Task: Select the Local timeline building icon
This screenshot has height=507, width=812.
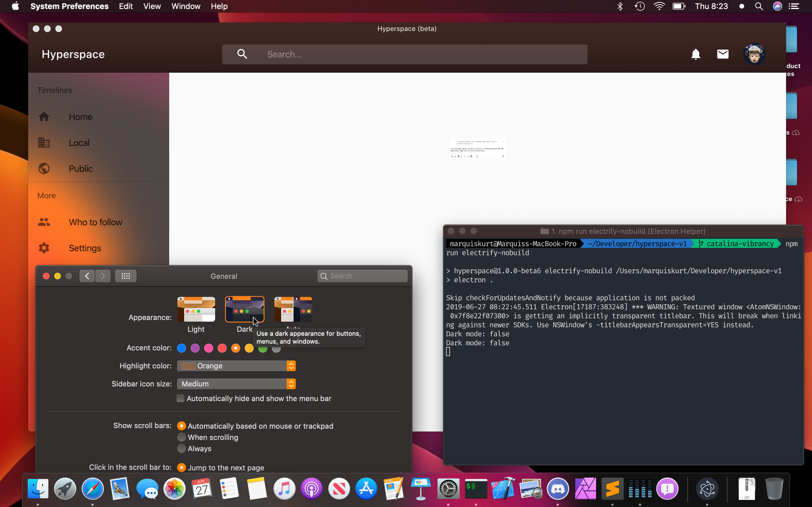Action: point(44,142)
